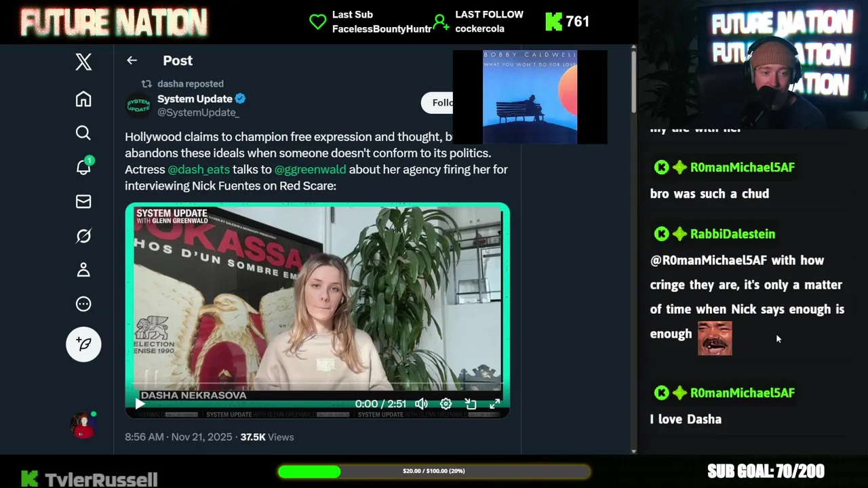The height and width of the screenshot is (488, 868).
Task: Play the System Update video
Action: coord(140,404)
